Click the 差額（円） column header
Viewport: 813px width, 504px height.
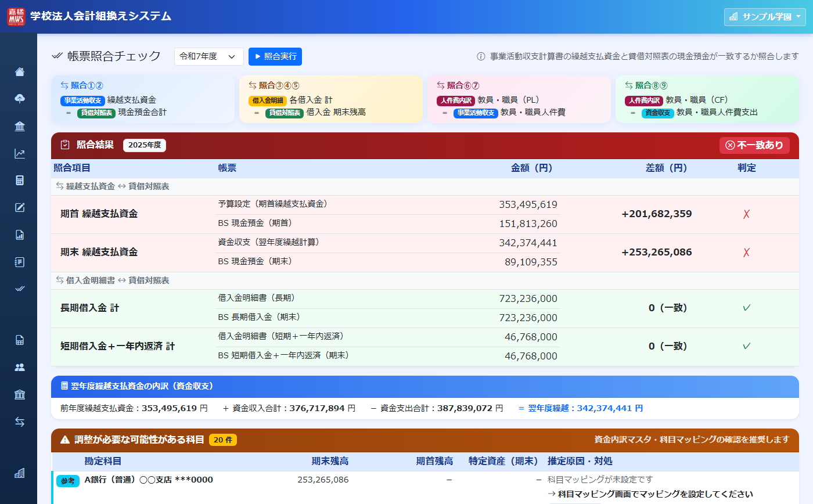(667, 168)
